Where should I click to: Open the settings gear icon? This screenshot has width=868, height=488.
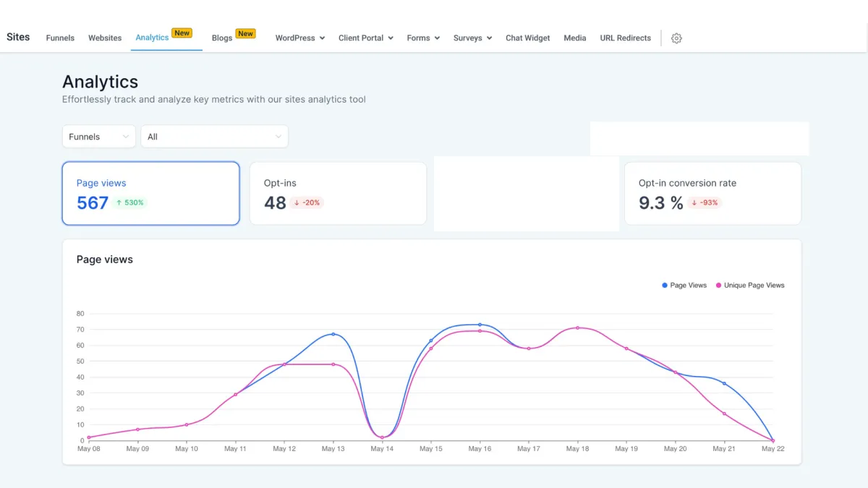coord(676,38)
